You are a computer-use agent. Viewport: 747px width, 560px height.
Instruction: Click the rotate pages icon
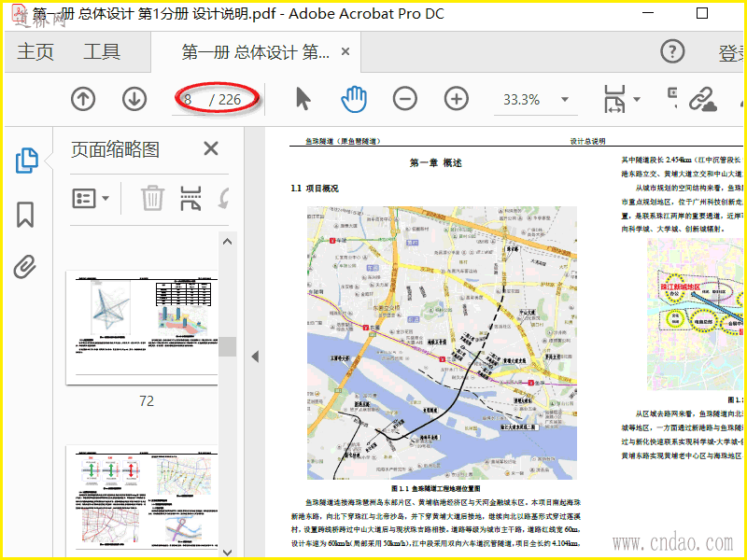(x=223, y=198)
